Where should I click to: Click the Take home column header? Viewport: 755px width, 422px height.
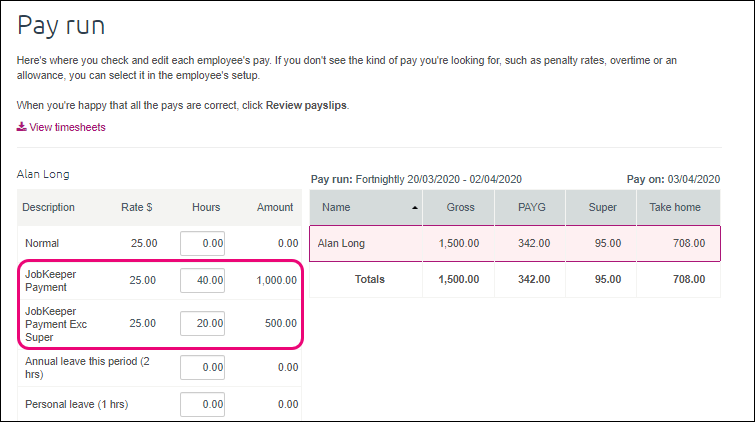[678, 207]
